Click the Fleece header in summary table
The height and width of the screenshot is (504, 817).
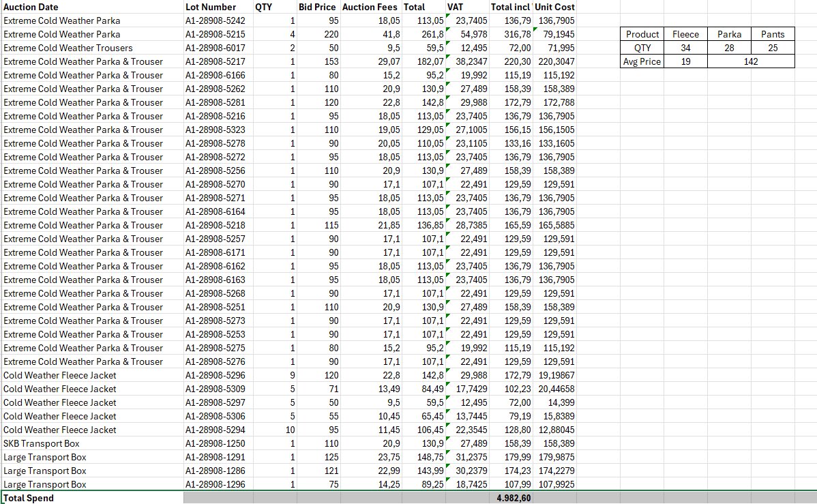[x=685, y=34]
